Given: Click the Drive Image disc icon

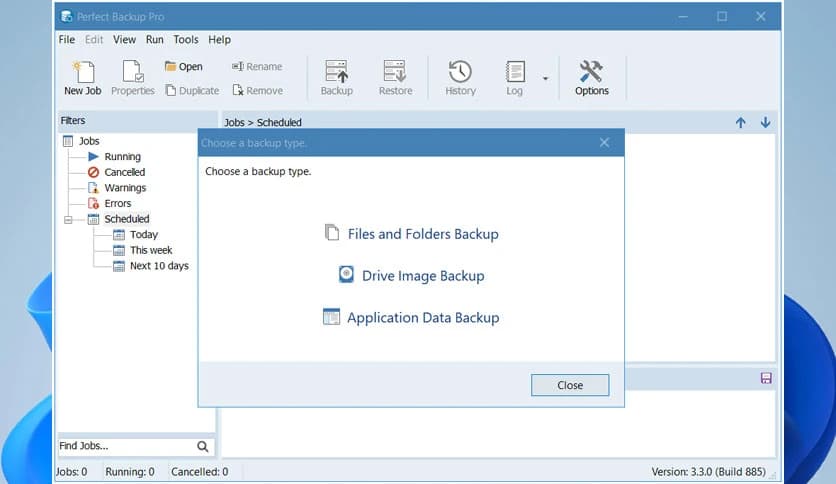Looking at the screenshot, I should [x=346, y=274].
